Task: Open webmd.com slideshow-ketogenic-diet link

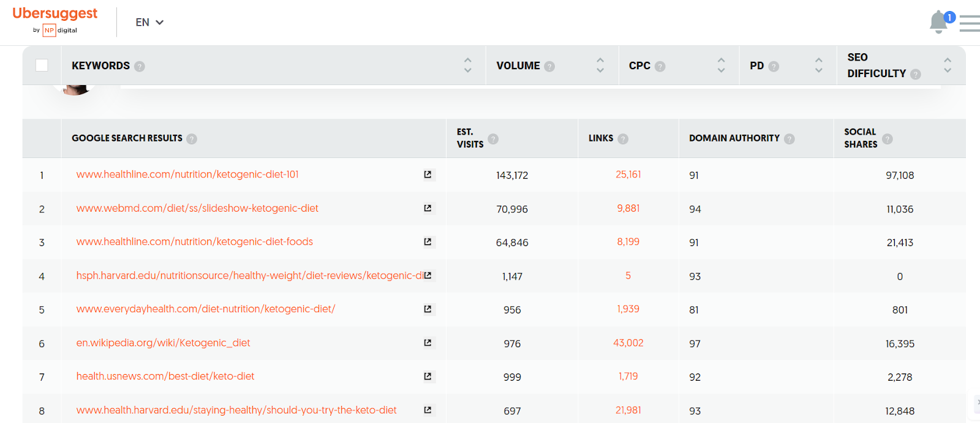Action: click(197, 208)
